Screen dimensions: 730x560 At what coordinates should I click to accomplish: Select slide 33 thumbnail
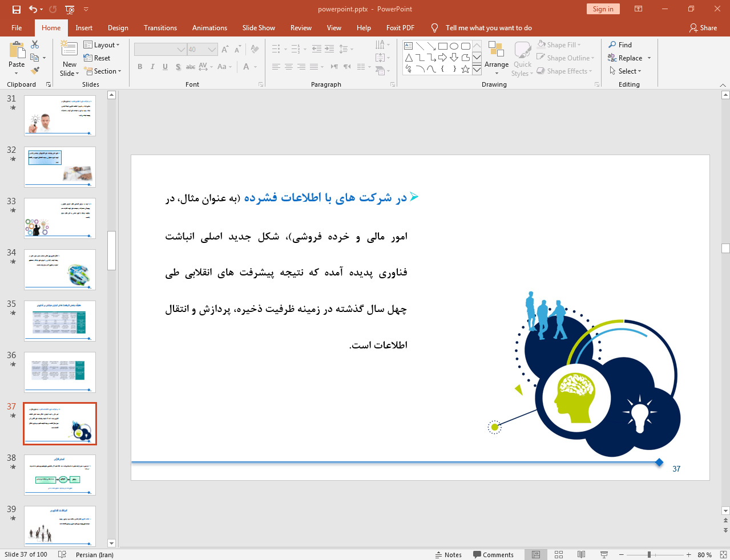60,218
